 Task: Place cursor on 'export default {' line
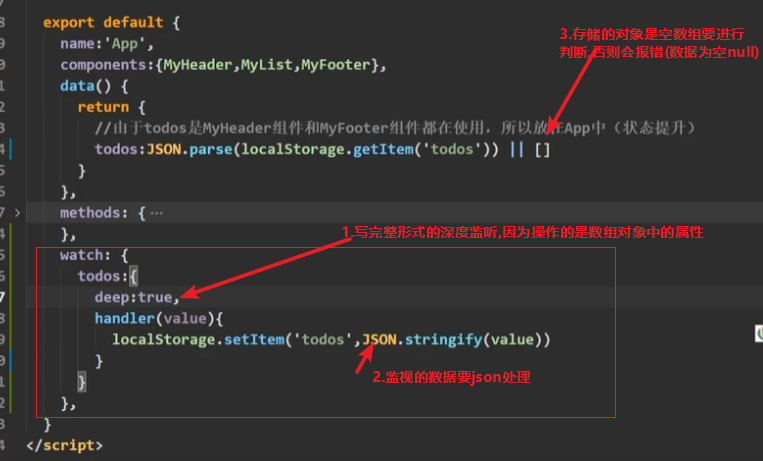pyautogui.click(x=111, y=22)
